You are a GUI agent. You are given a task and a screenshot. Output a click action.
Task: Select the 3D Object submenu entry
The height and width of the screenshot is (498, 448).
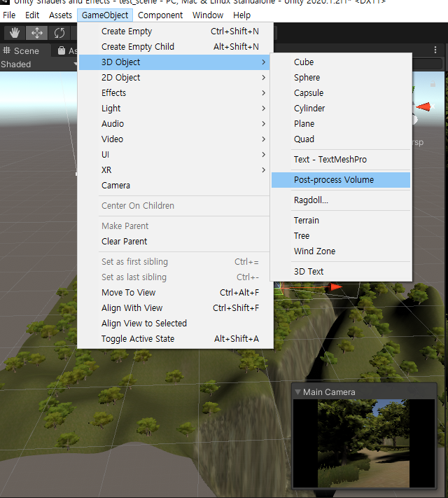coord(174,62)
